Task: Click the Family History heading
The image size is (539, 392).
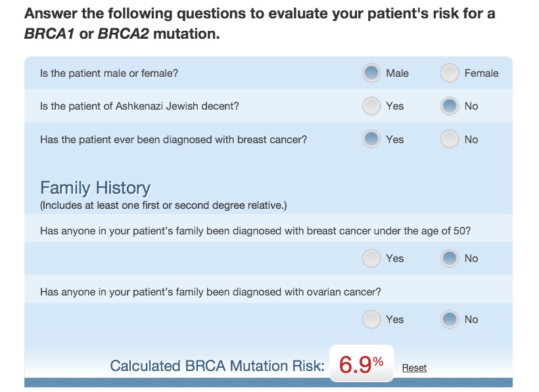Action: [x=95, y=188]
